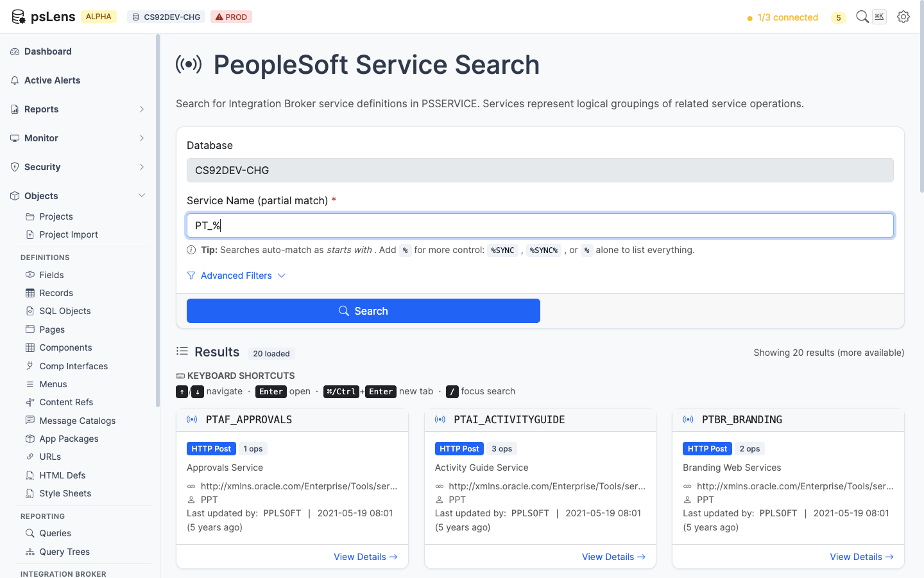Click the Components grid icon

(30, 347)
